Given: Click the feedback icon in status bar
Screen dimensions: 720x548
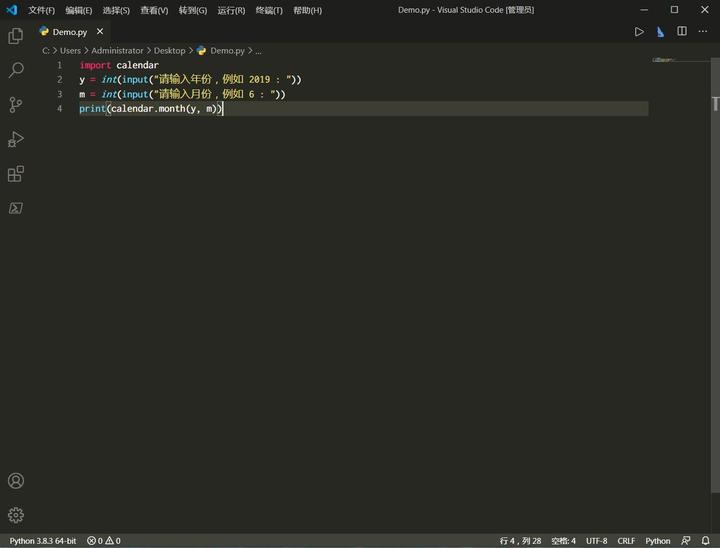Looking at the screenshot, I should point(686,541).
